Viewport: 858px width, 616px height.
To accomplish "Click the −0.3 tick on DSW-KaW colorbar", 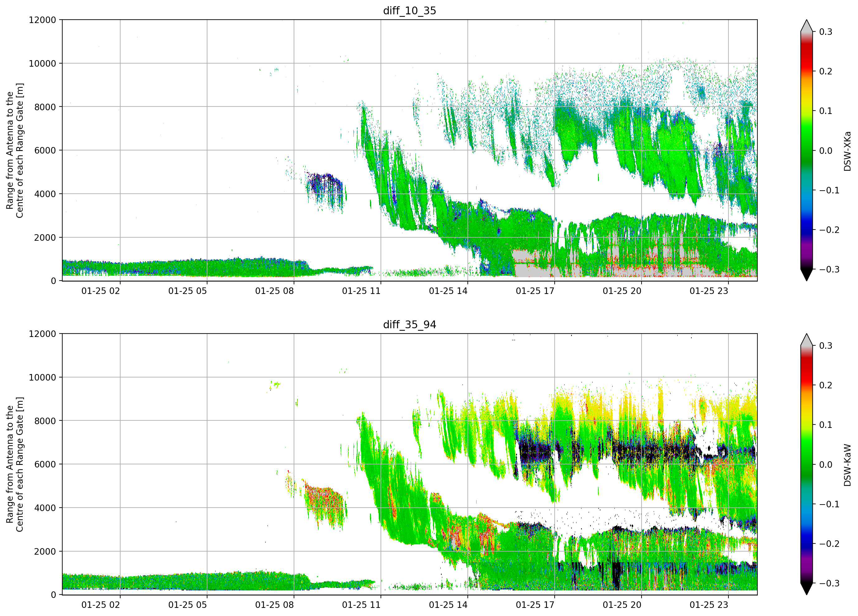I will point(829,583).
